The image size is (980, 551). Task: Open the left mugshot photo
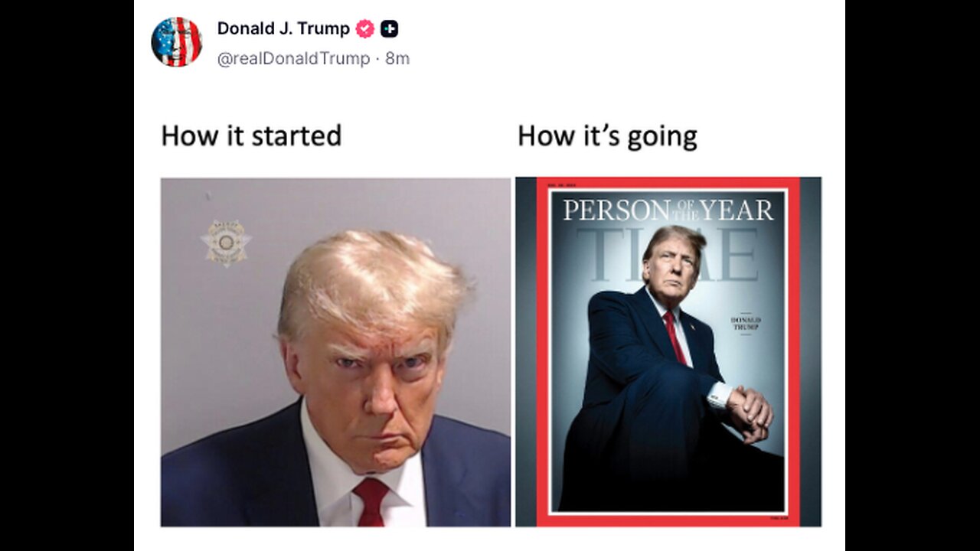click(x=335, y=352)
